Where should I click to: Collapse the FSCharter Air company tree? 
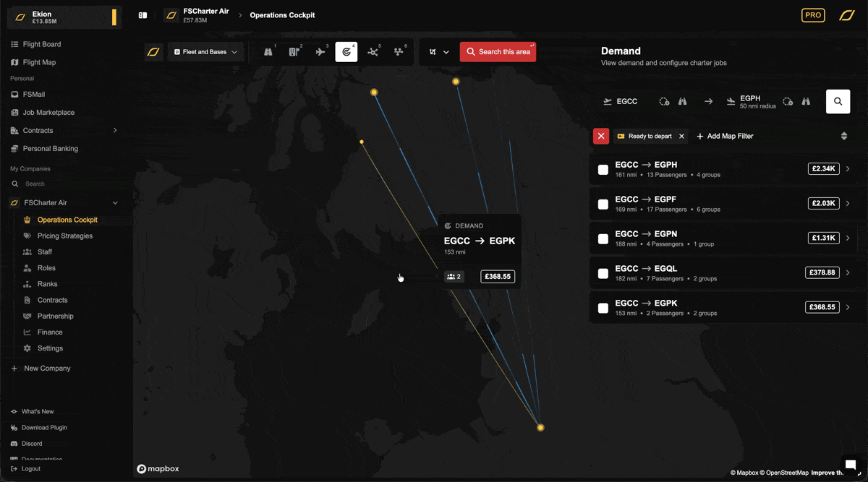(115, 203)
